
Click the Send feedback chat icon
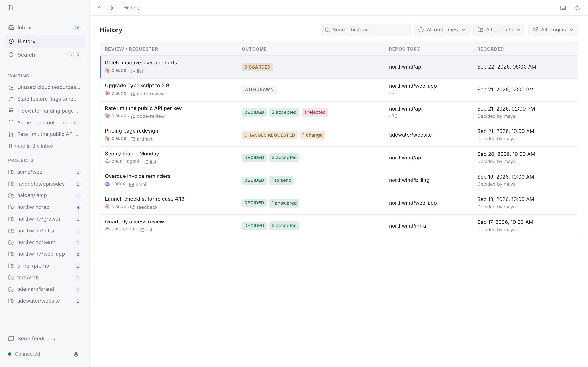coord(11,339)
